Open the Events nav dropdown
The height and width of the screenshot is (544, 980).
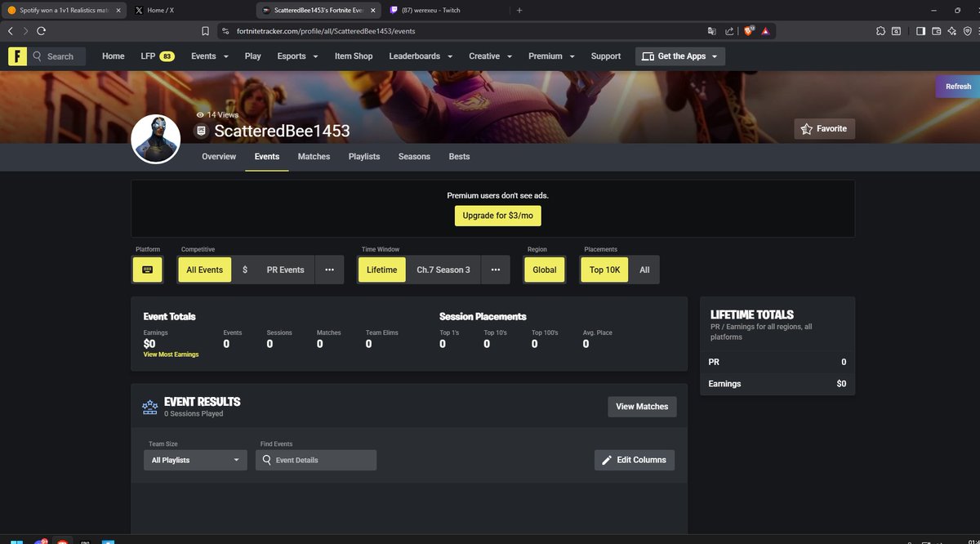(x=209, y=56)
